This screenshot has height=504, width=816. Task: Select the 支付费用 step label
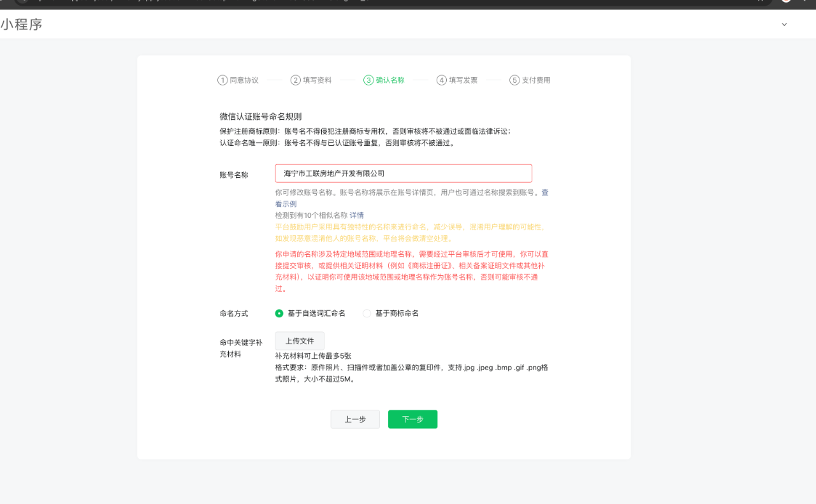pyautogui.click(x=536, y=80)
